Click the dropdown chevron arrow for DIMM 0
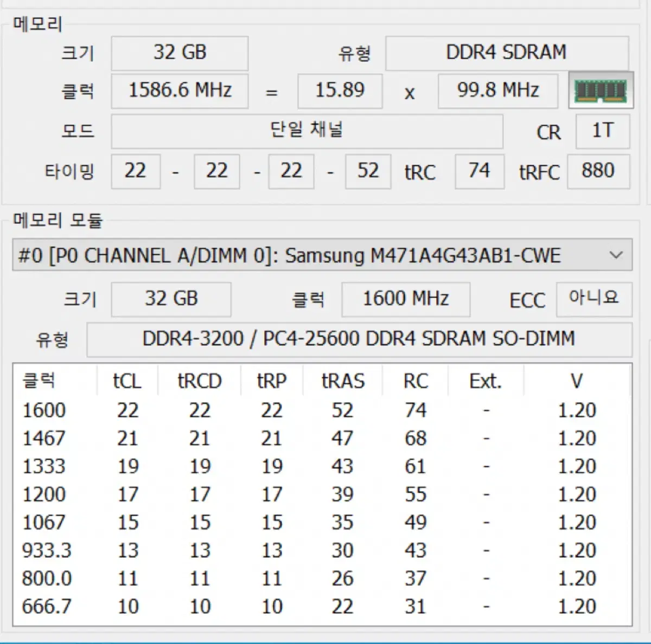 pyautogui.click(x=616, y=255)
